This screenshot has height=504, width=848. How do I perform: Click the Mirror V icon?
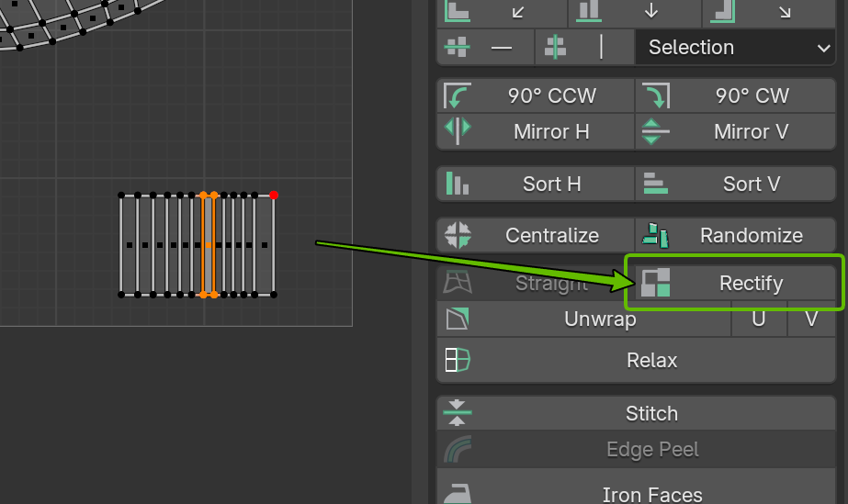click(x=654, y=130)
